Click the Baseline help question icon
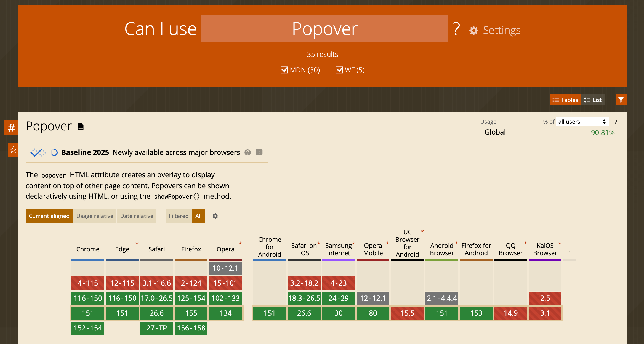644x344 pixels. pos(248,152)
